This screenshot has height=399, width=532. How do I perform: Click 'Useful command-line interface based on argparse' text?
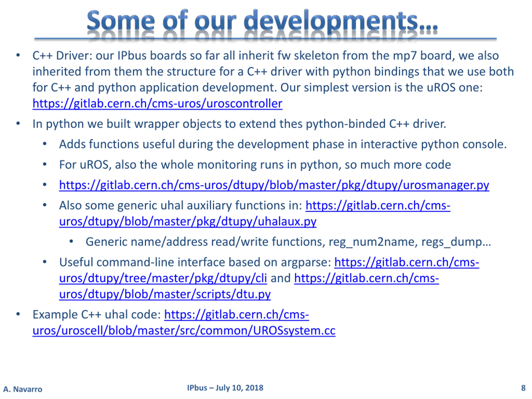pos(195,262)
